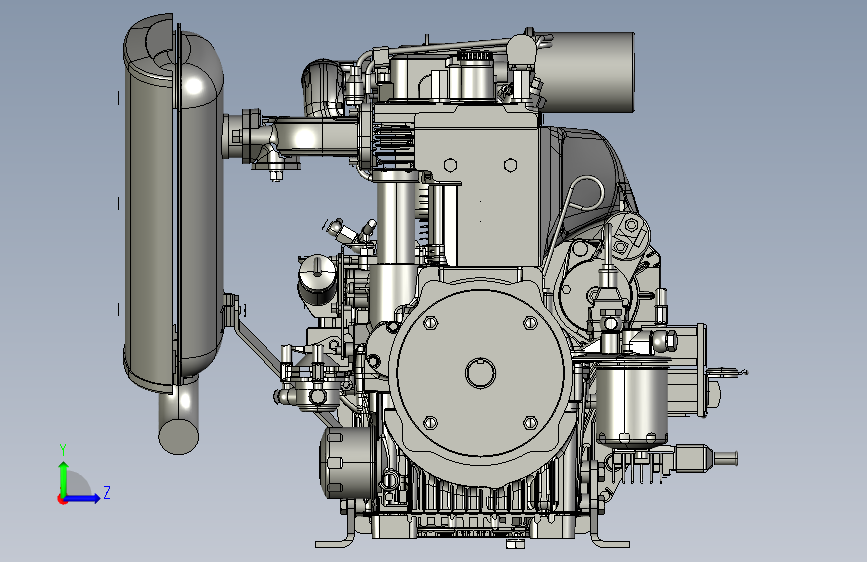Select the oil filter canister on engine right
Viewport: 867px width, 562px height.
632,403
